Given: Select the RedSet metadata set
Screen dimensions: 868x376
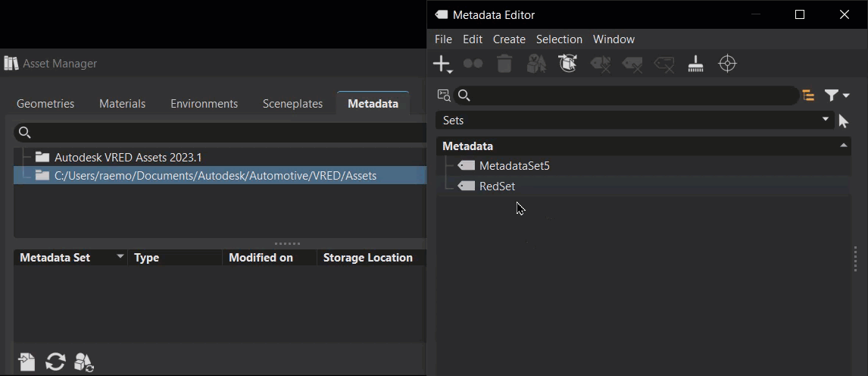Looking at the screenshot, I should point(497,186).
